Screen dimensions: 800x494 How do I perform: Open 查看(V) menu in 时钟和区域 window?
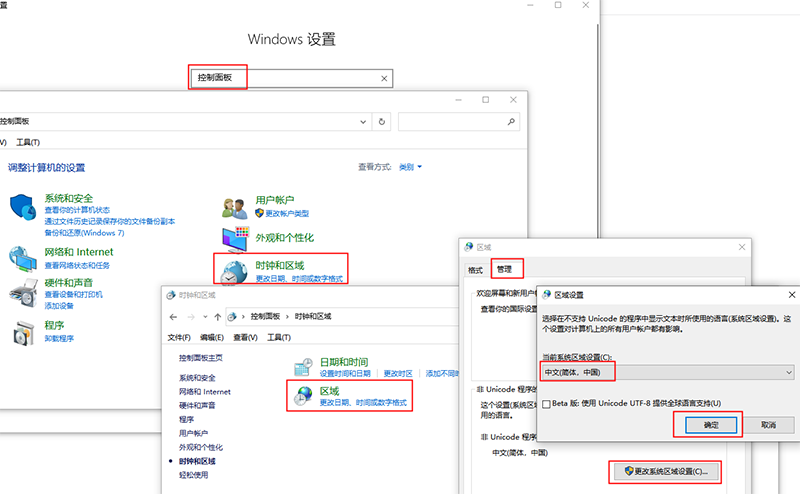click(x=245, y=337)
